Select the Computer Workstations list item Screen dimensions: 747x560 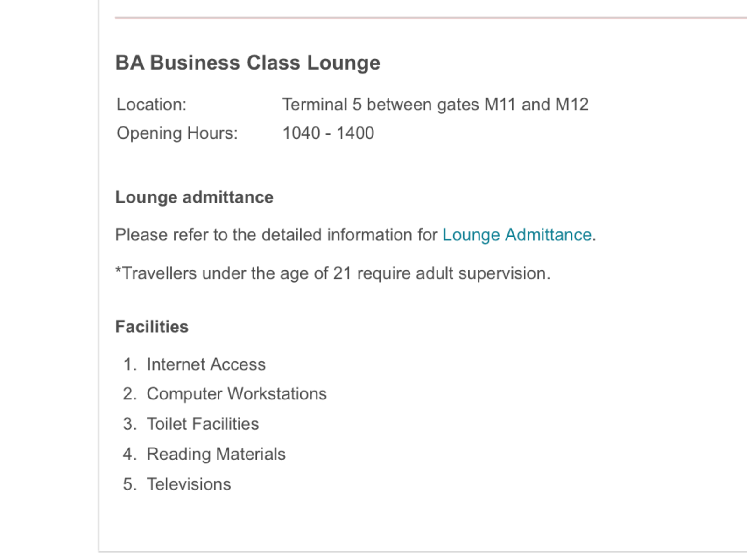point(236,394)
